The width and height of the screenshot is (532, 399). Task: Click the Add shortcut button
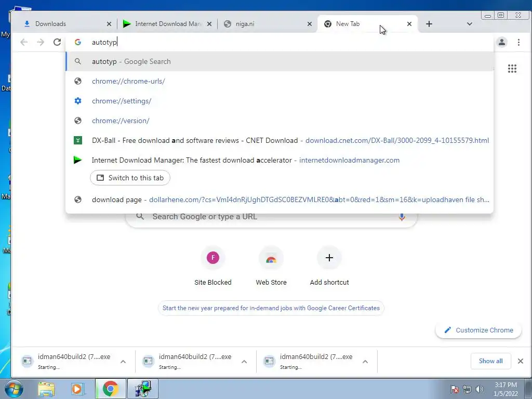pos(329,267)
